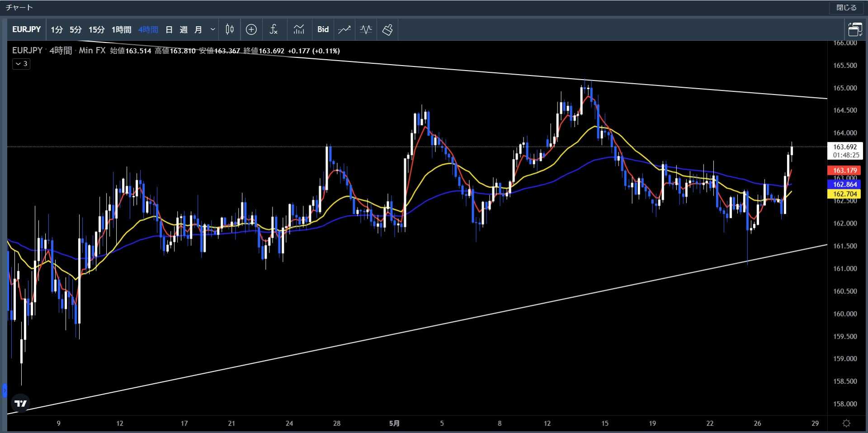Click the 高値163.810 high value text
The image size is (868, 433).
[x=175, y=51]
